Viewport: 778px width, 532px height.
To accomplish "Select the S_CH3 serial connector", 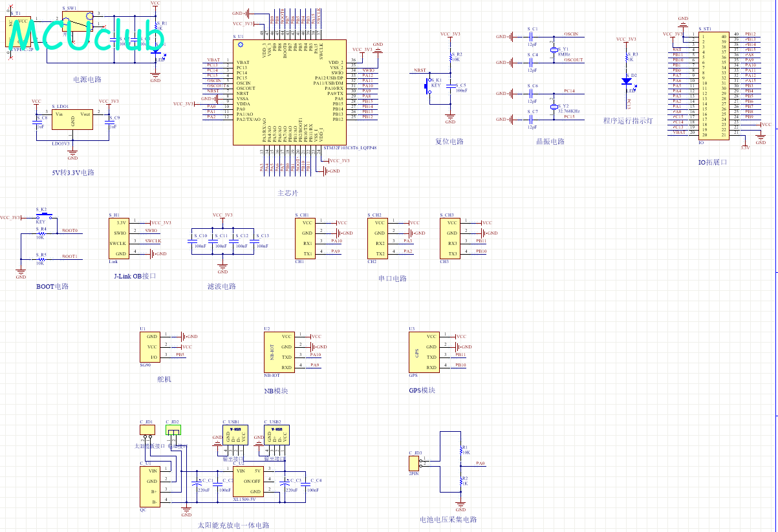I will 451,239.
